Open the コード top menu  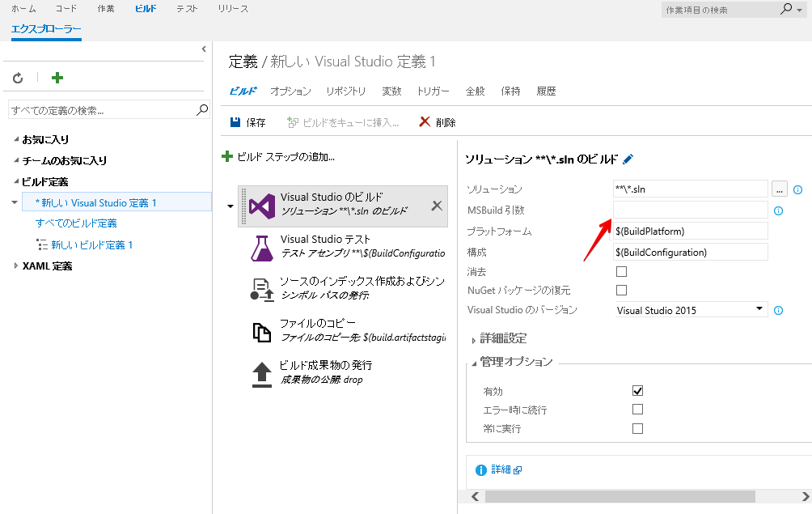66,9
